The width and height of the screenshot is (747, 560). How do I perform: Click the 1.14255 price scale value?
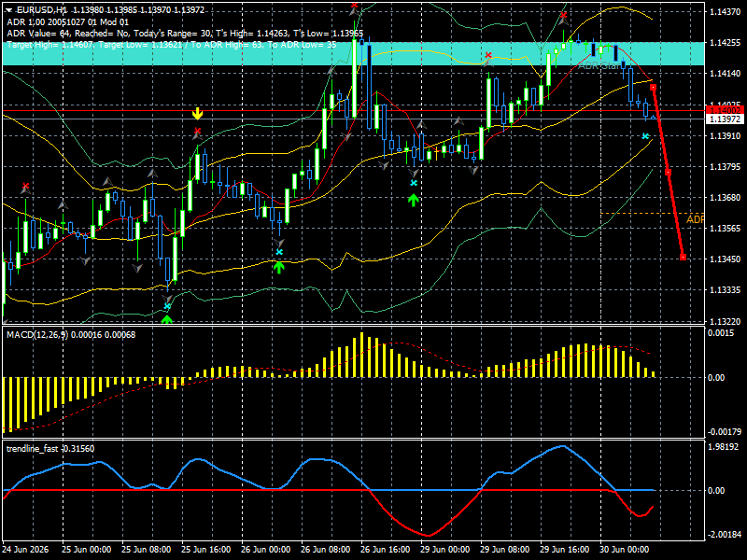pos(726,42)
